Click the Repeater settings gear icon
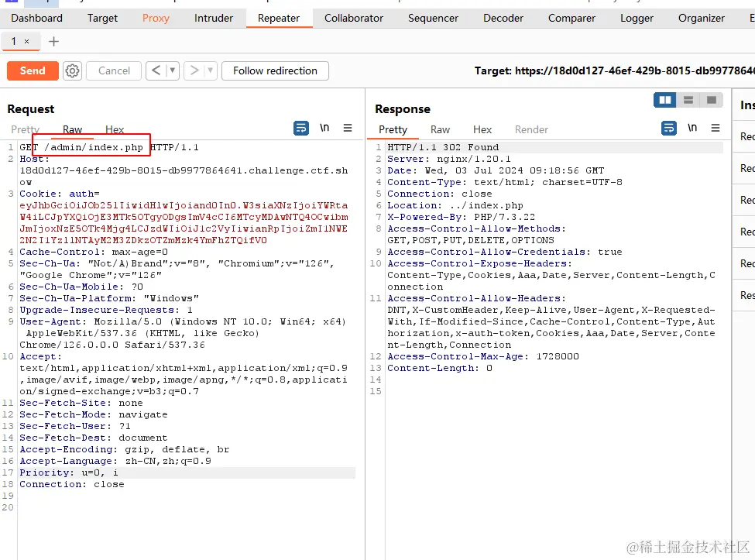 point(72,70)
